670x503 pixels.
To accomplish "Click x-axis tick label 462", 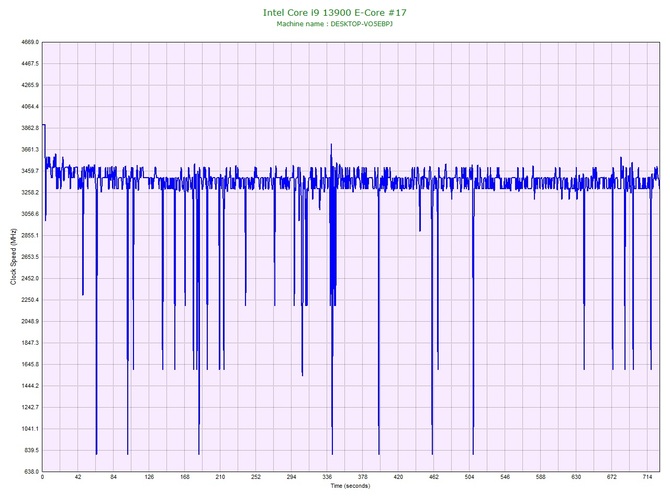I will (434, 477).
